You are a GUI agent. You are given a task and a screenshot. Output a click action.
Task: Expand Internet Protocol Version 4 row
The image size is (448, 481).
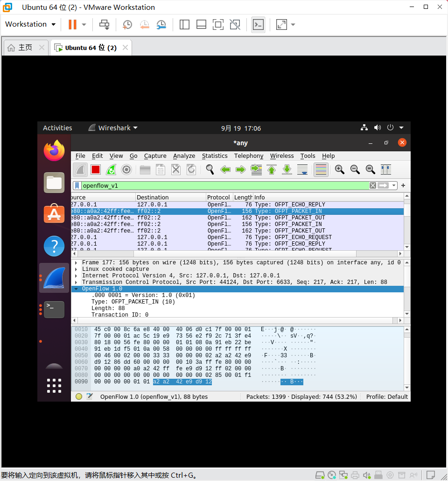pos(76,276)
